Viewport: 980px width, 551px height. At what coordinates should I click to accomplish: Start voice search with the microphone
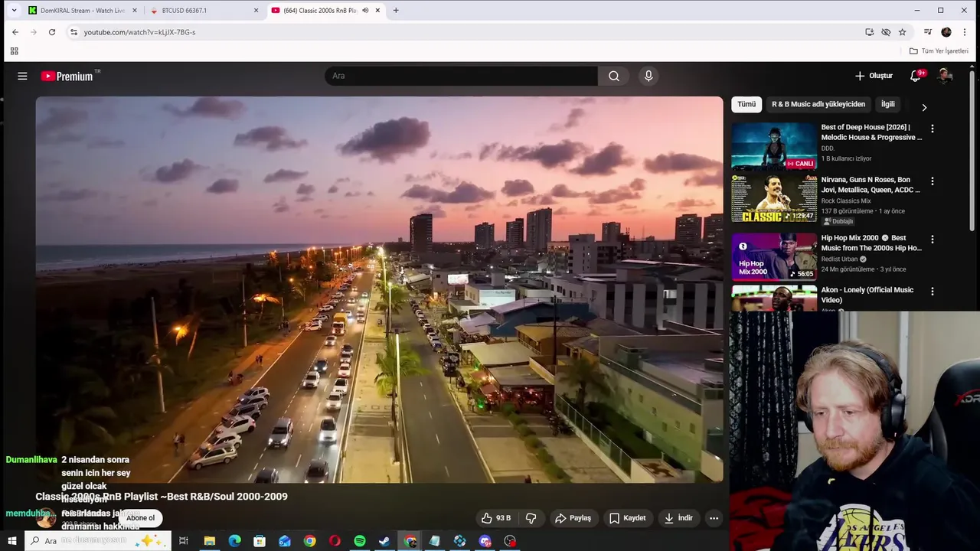(x=648, y=76)
